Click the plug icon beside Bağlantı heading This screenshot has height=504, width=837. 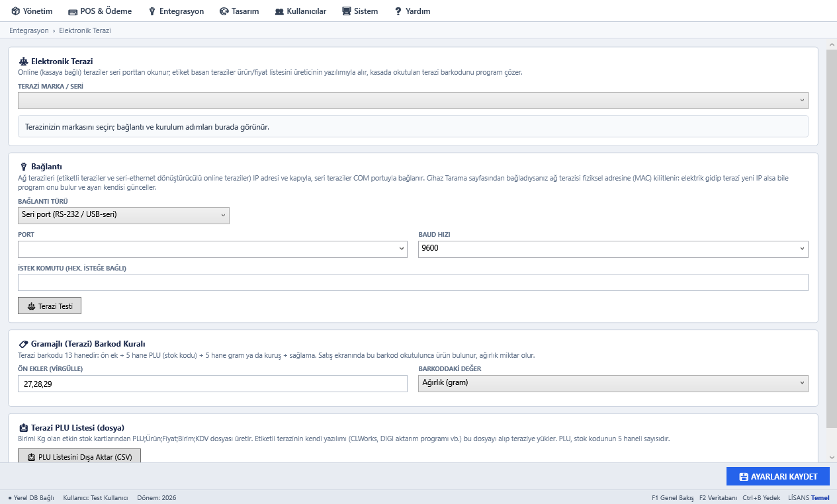pos(24,167)
